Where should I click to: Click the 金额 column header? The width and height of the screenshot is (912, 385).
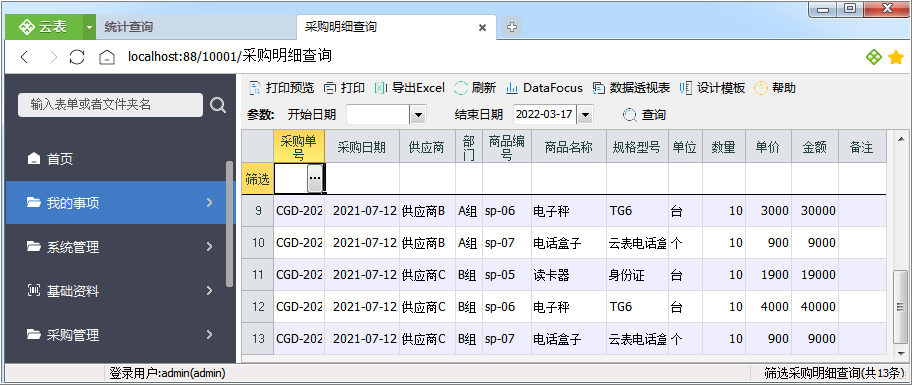(815, 147)
